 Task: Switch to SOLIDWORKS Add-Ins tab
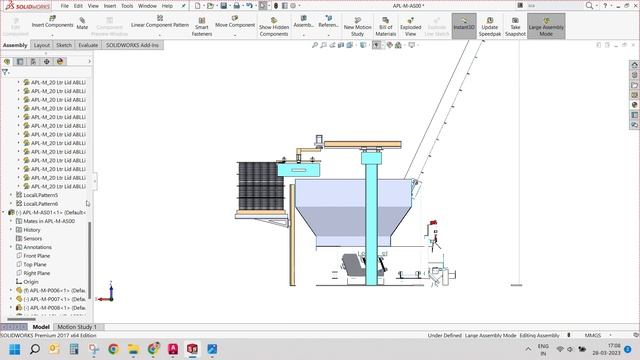point(132,45)
